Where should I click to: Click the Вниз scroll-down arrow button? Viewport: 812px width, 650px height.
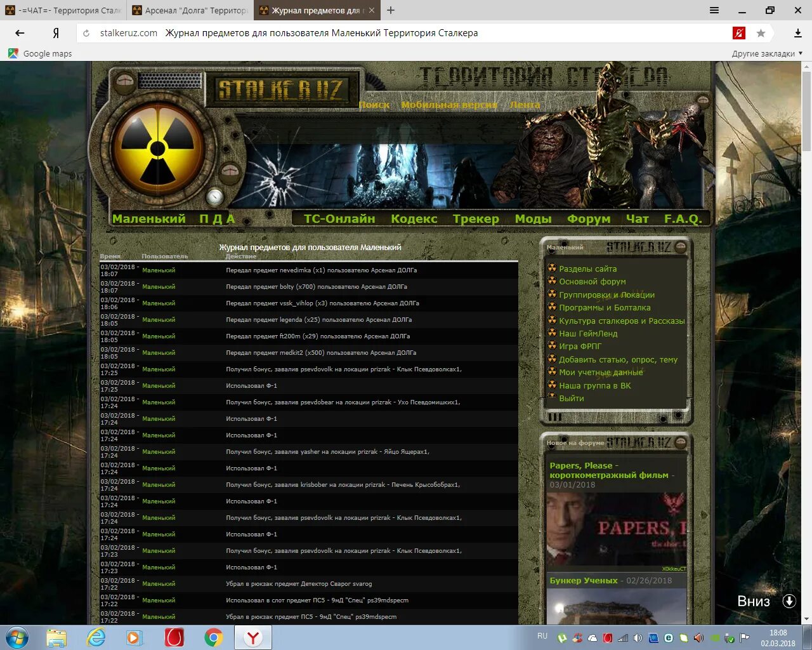789,601
